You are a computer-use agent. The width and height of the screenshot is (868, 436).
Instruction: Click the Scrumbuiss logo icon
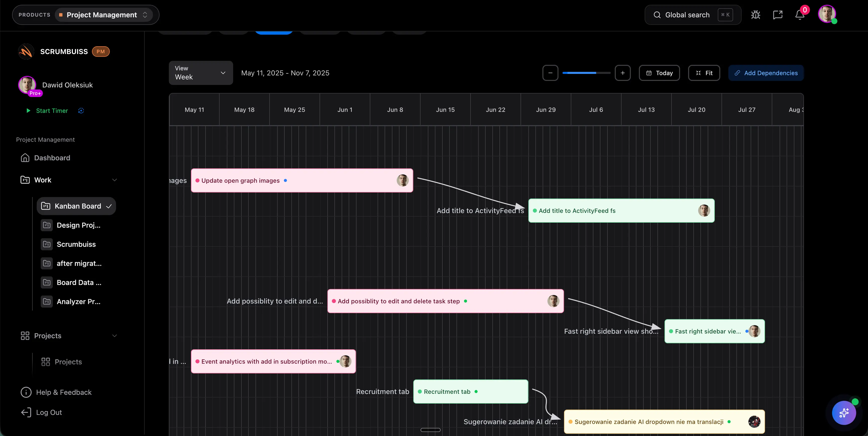(26, 51)
